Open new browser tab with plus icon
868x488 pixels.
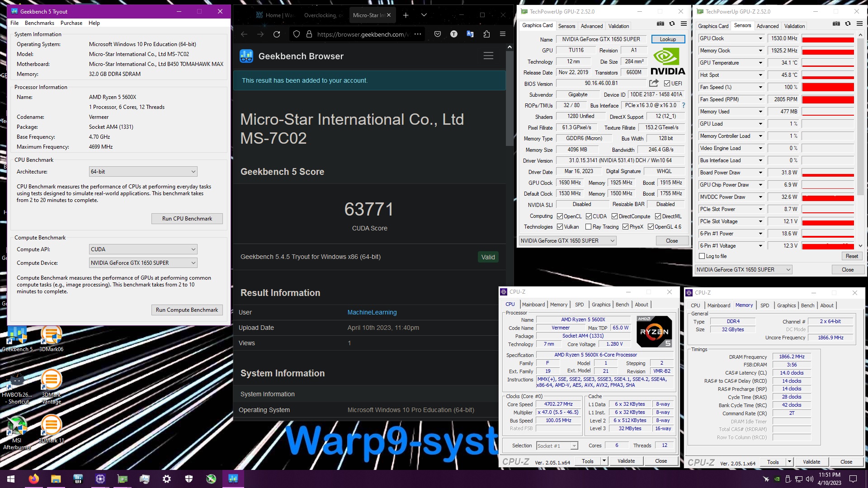[x=406, y=15]
